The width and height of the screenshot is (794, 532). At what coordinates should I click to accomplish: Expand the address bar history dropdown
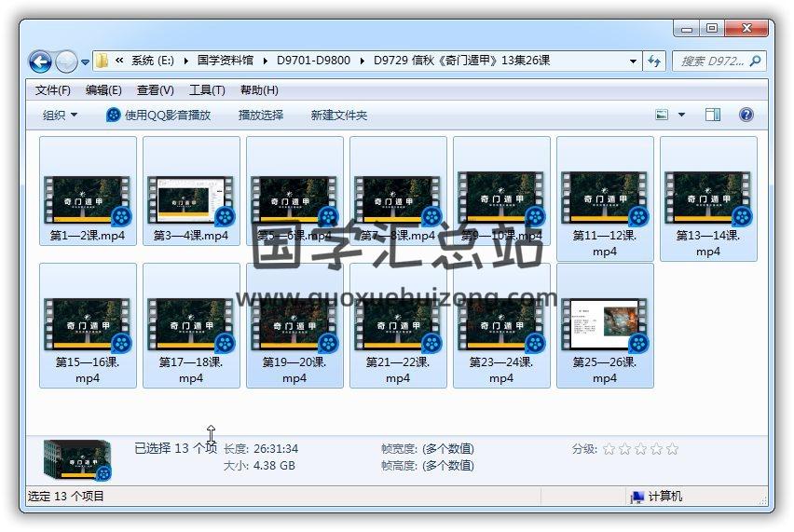[x=633, y=61]
